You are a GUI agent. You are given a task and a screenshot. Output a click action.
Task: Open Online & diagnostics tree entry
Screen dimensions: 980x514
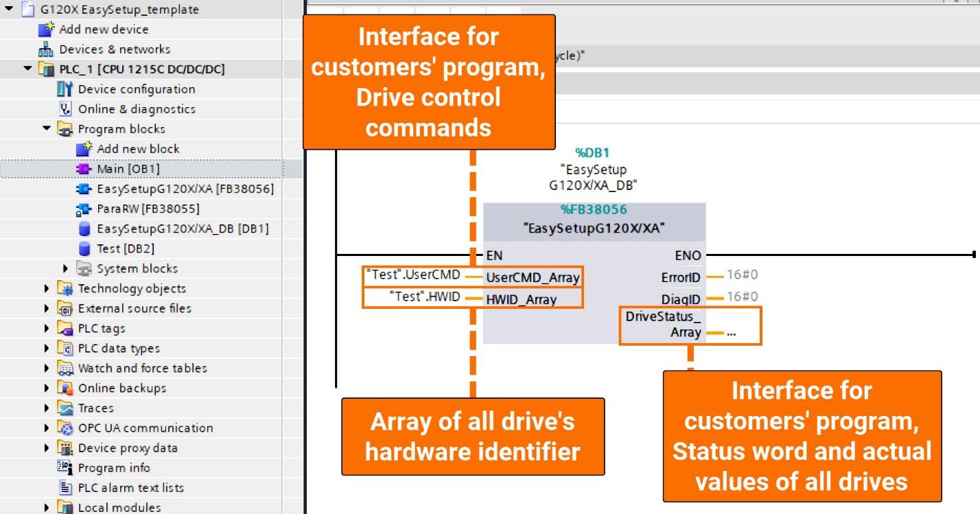pos(137,109)
